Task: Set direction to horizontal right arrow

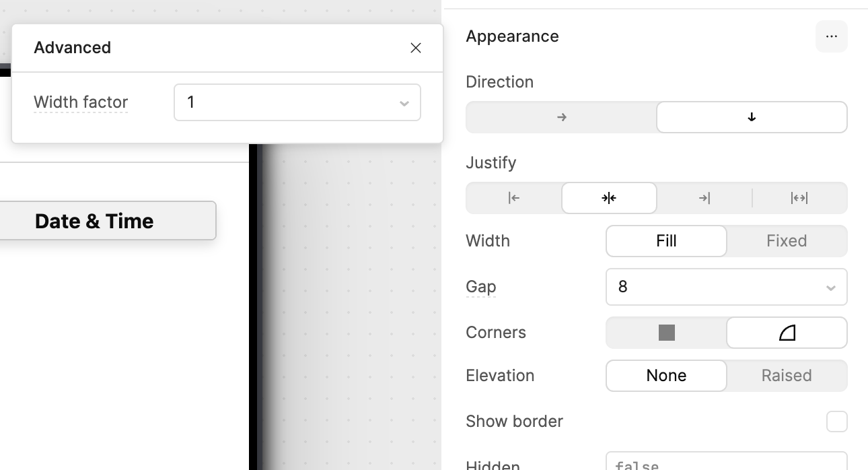Action: click(x=561, y=117)
